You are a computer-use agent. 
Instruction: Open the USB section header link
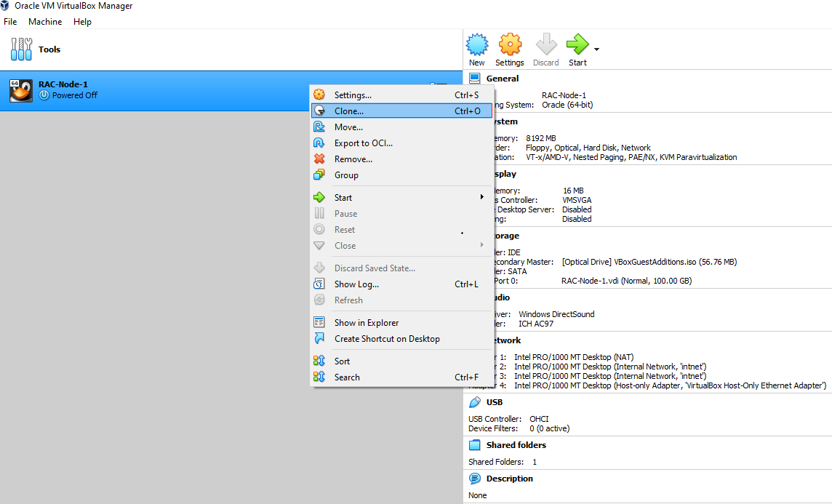(495, 402)
